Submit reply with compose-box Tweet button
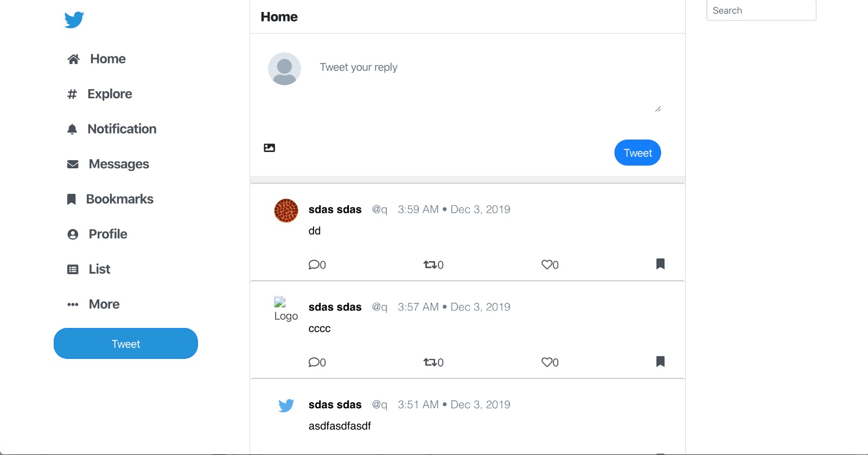868x455 pixels. pos(637,153)
